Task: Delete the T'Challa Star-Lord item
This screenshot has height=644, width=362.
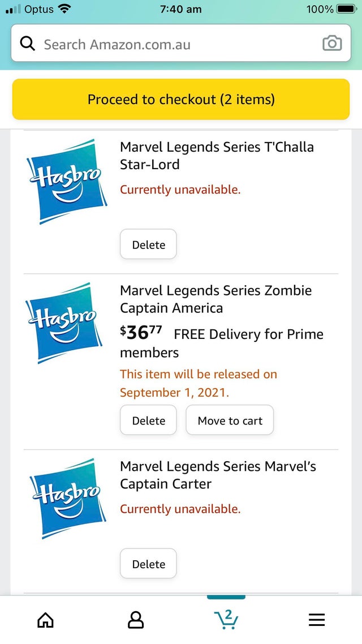Action: tap(148, 244)
